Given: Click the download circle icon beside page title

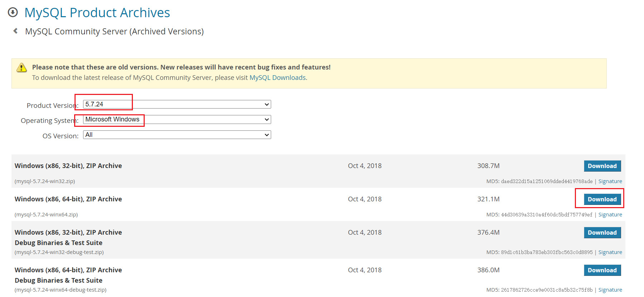Looking at the screenshot, I should point(13,13).
